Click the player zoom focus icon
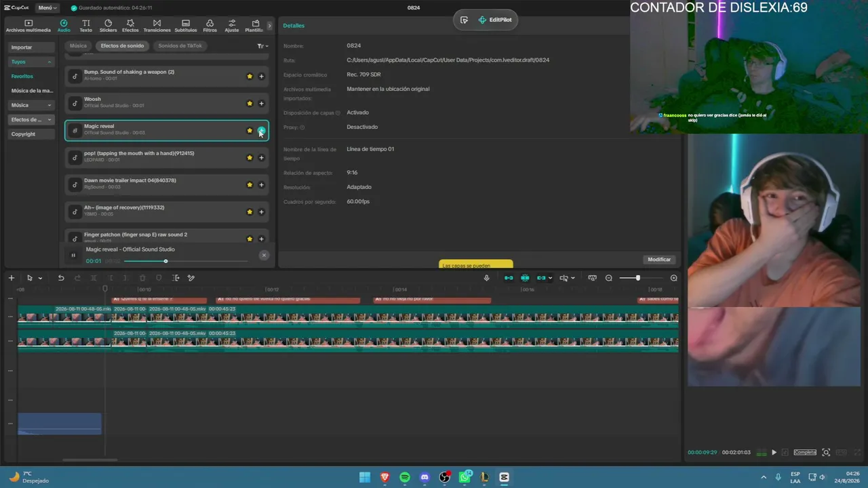 coord(826,452)
